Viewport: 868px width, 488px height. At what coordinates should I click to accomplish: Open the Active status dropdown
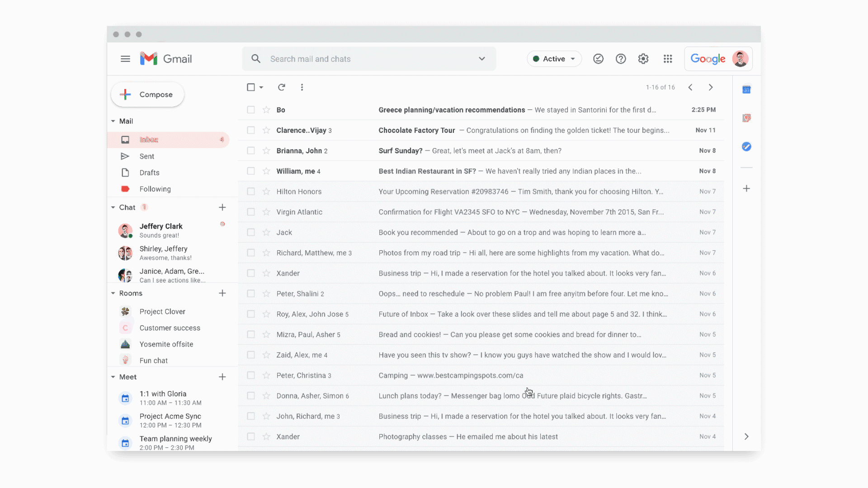[x=554, y=59]
